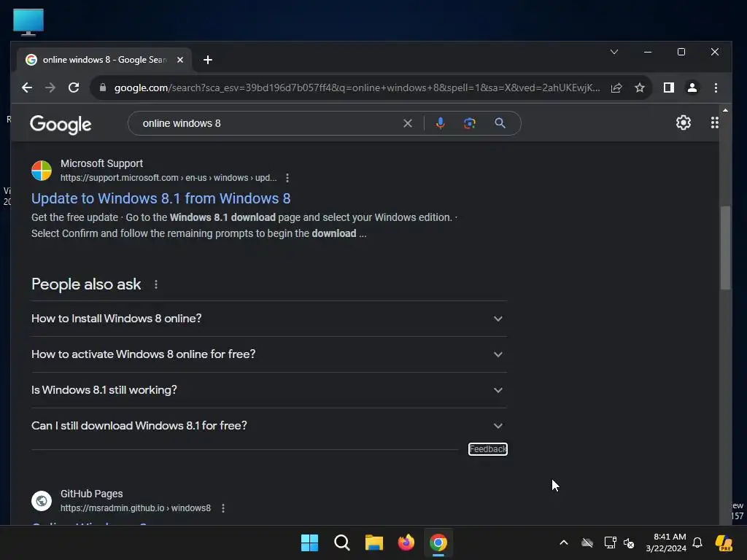
Task: Clear the search query with X
Action: (408, 123)
